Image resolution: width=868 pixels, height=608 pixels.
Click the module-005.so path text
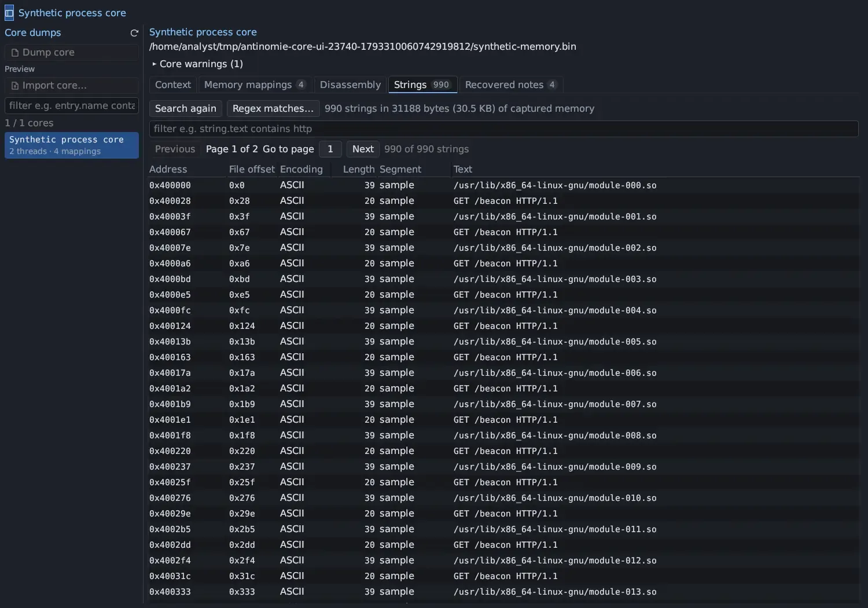[x=555, y=342]
